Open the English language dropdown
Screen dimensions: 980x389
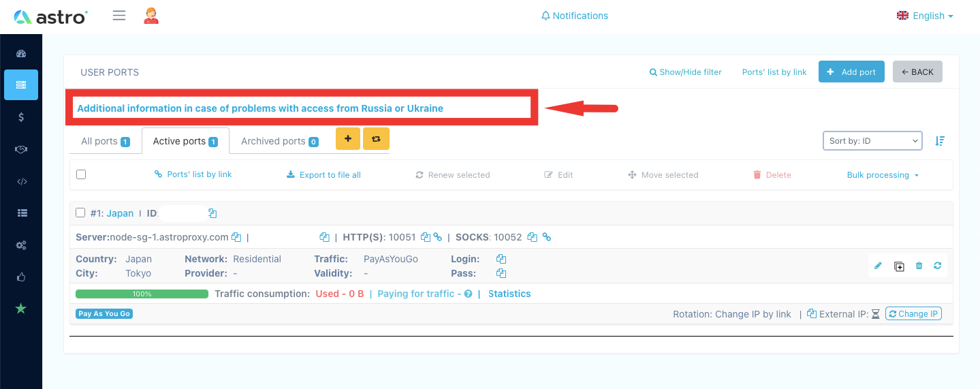[925, 16]
